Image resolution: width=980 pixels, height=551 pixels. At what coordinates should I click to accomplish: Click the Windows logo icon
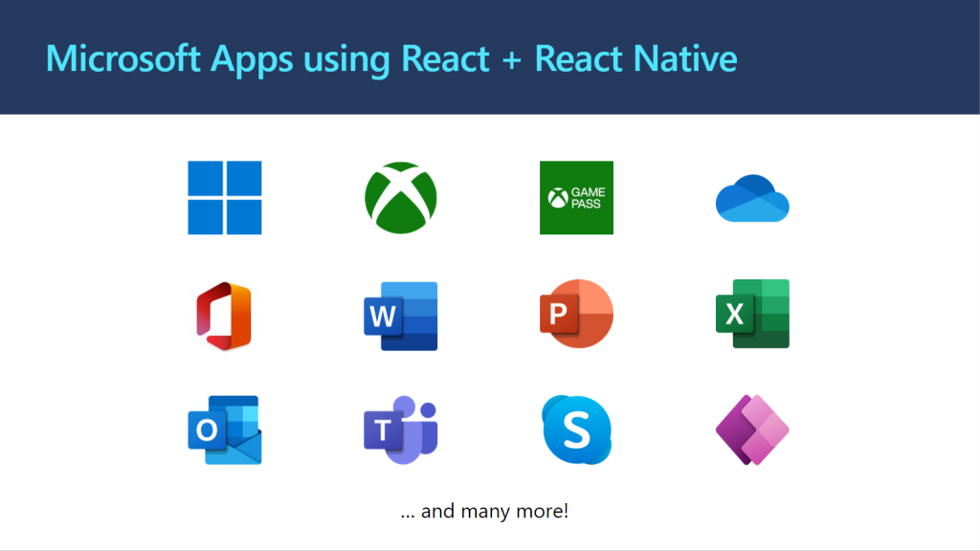[x=225, y=198]
